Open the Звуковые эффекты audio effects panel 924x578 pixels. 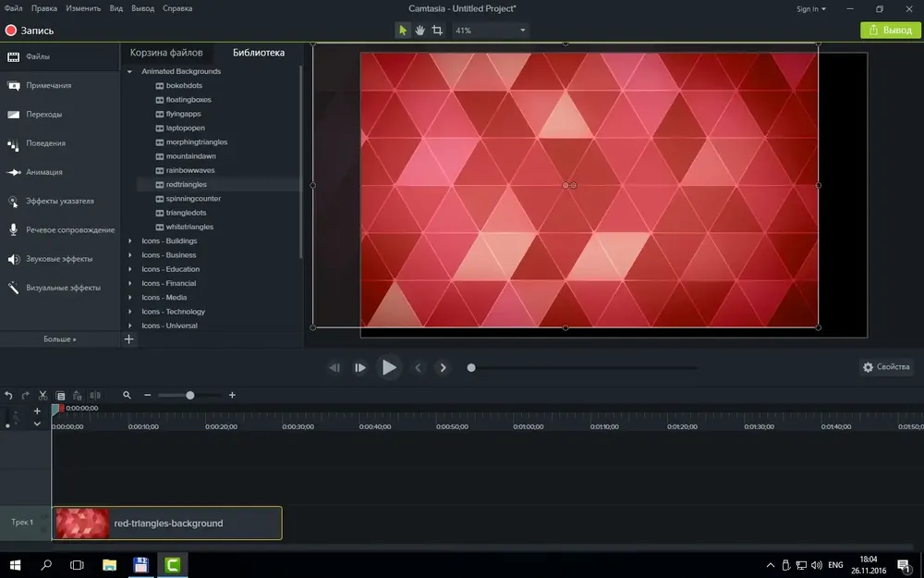[59, 259]
